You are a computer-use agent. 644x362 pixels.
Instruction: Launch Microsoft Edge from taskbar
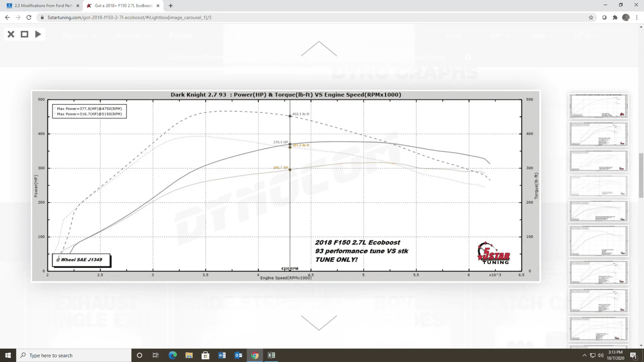tap(173, 355)
